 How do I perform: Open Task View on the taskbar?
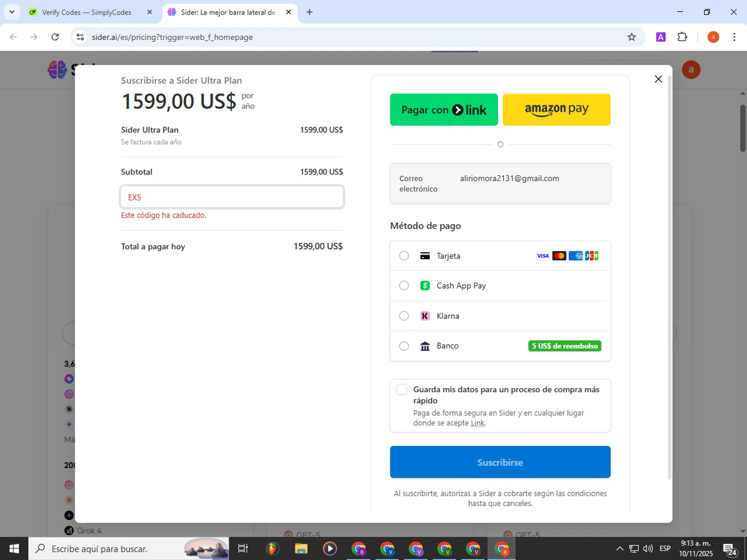click(x=243, y=549)
